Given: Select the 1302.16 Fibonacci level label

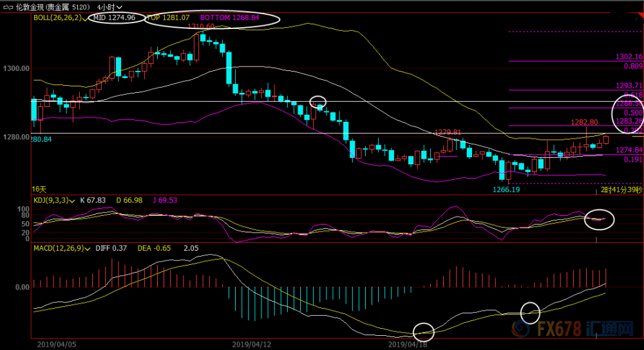Looking at the screenshot, I should (629, 57).
